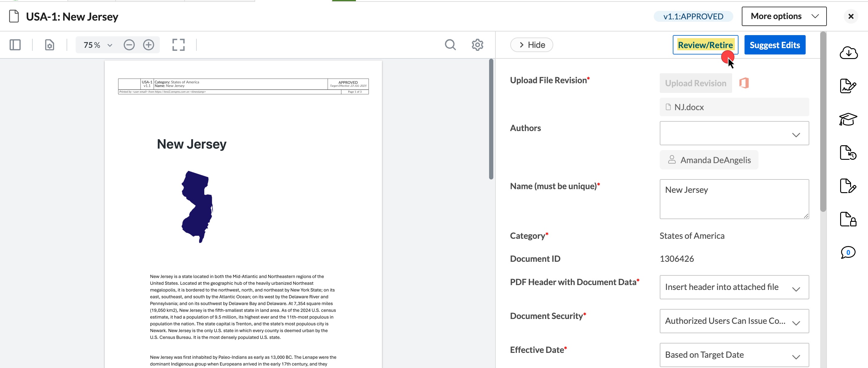Screen dimensions: 868x368
Task: Select the Amanda DeAngelis author chip
Action: 709,160
